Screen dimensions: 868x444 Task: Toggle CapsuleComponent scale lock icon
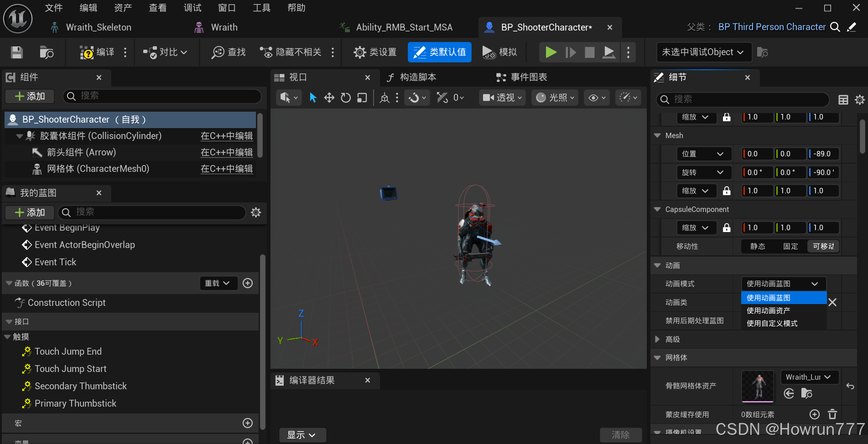click(727, 228)
